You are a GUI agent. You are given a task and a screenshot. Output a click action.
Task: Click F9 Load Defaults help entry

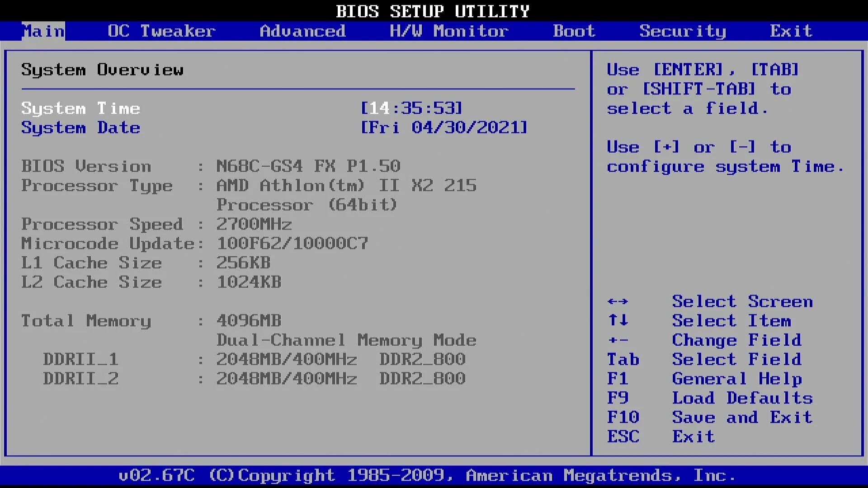point(741,398)
